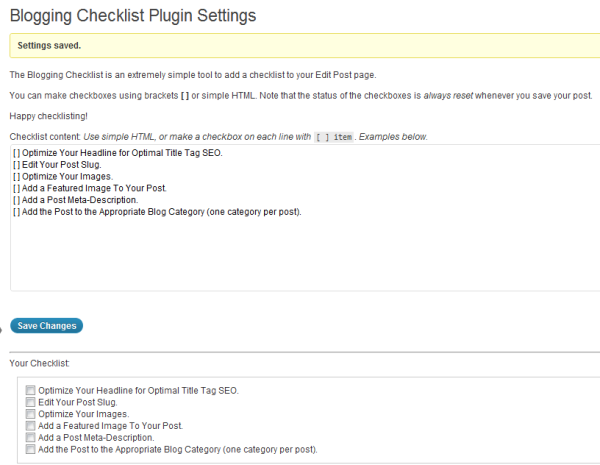The height and width of the screenshot is (465, 600).
Task: Check the Optimize Your Headline checkbox
Action: pyautogui.click(x=30, y=390)
